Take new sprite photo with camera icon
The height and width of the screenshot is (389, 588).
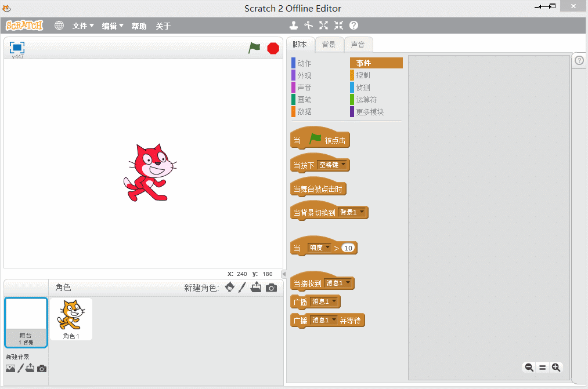click(x=271, y=288)
